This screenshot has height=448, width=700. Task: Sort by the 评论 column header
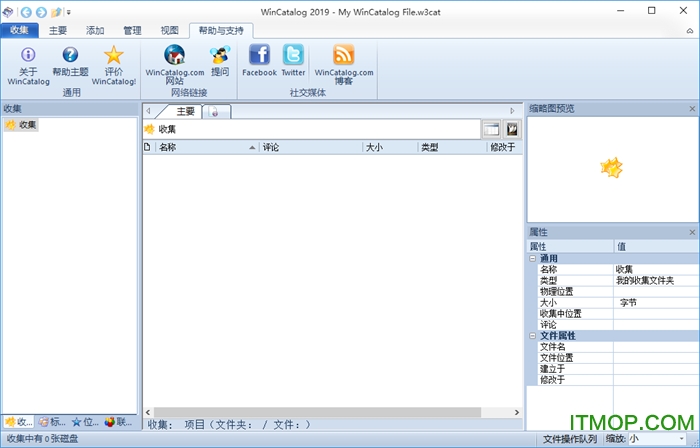[311, 147]
